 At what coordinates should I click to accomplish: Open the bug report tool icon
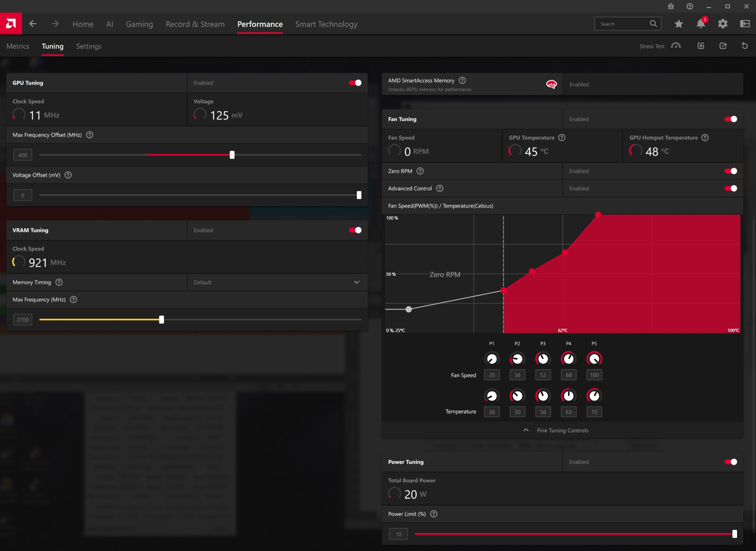point(671,6)
